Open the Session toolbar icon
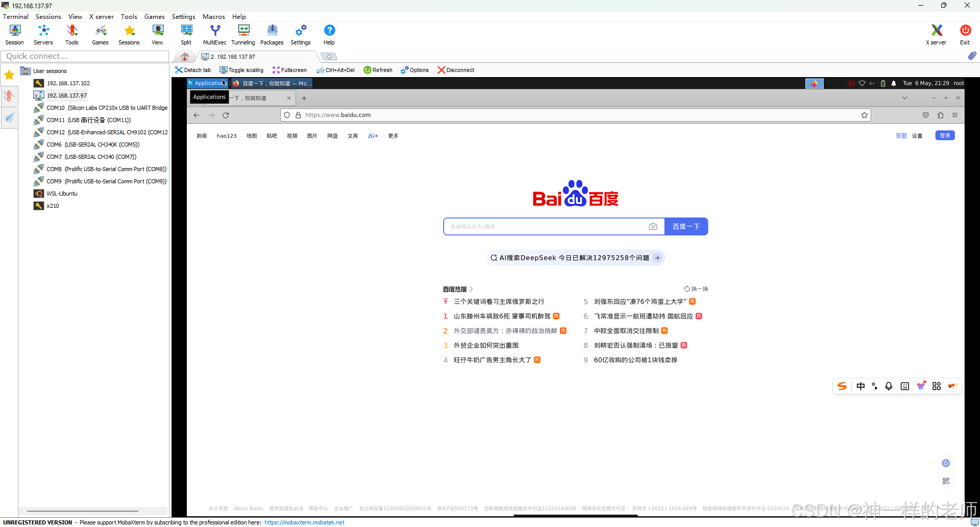 (x=14, y=35)
